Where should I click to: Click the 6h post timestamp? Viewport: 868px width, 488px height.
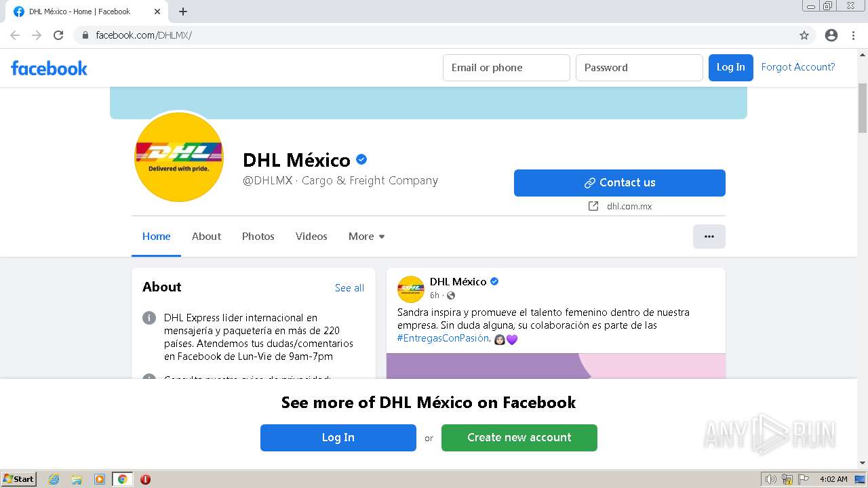pos(435,296)
